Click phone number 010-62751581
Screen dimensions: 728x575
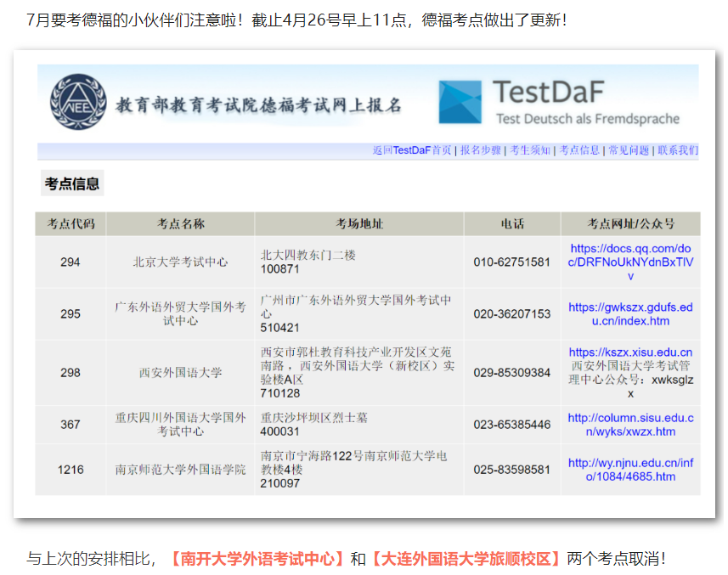click(x=512, y=262)
